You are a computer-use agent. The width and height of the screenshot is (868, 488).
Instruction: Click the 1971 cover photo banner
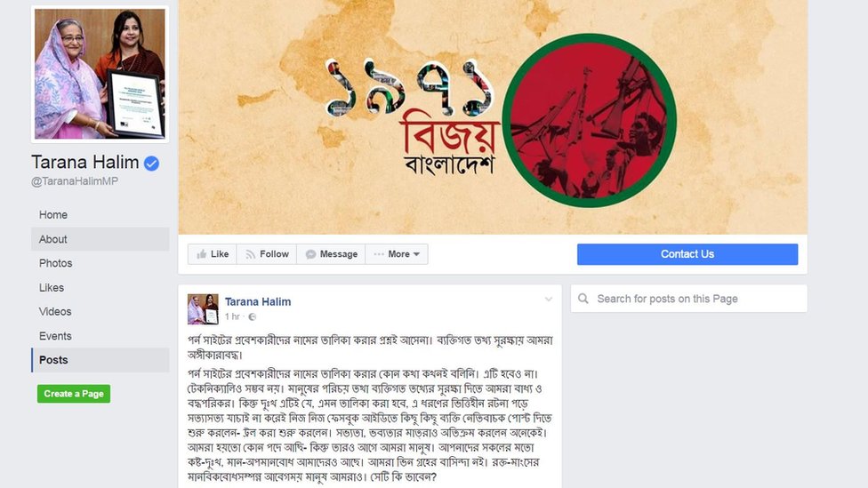tap(493, 117)
